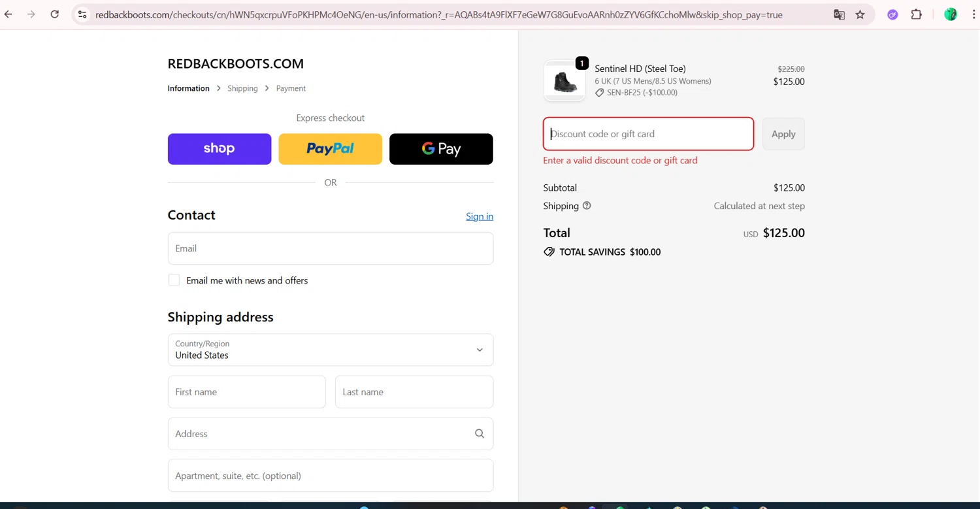
Task: Reload the checkout page
Action: coord(55,14)
